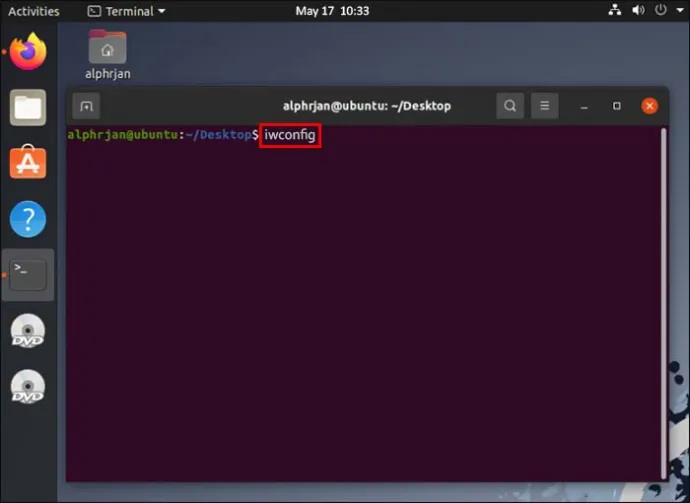Maximize the terminal window
Viewport: 690px width, 503px height.
pyautogui.click(x=617, y=106)
